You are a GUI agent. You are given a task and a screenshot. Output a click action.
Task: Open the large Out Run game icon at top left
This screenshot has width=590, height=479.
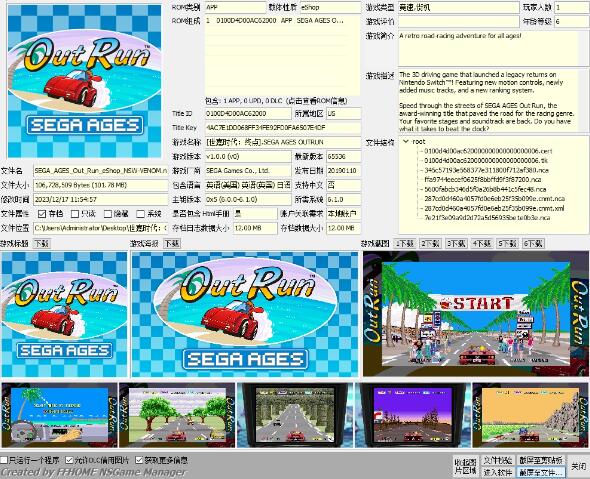[x=84, y=81]
